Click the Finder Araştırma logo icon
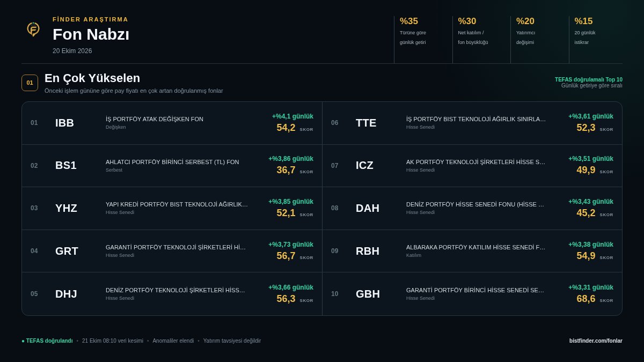 pyautogui.click(x=33, y=29)
